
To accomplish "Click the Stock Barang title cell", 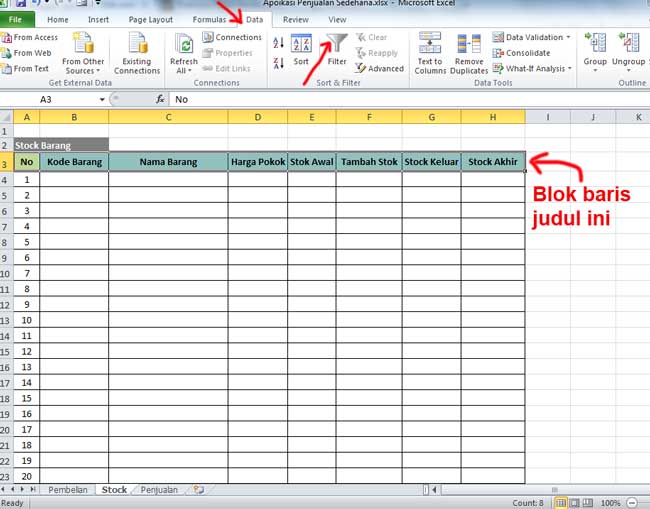I will [61, 145].
